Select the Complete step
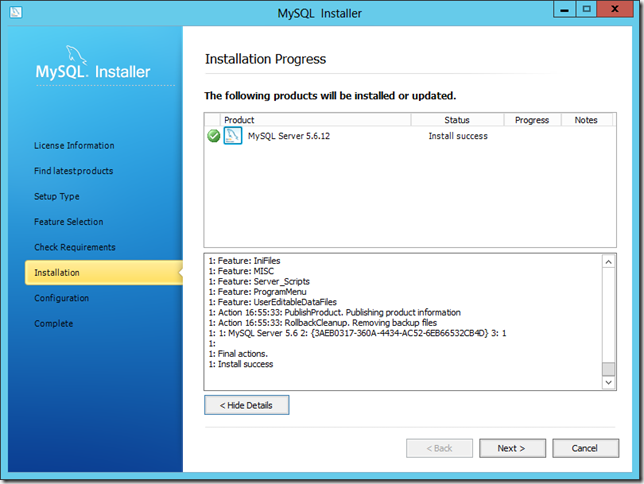644x484 pixels. tap(53, 324)
